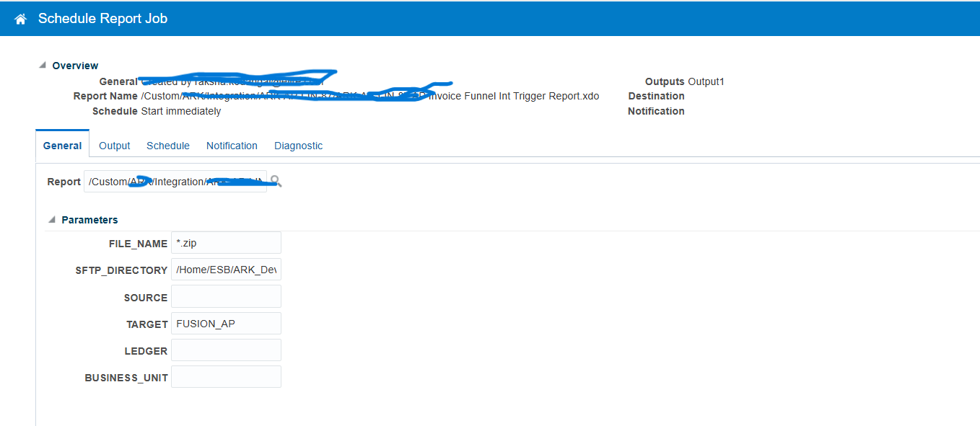Open the Notification tab
980x426 pixels.
[232, 145]
